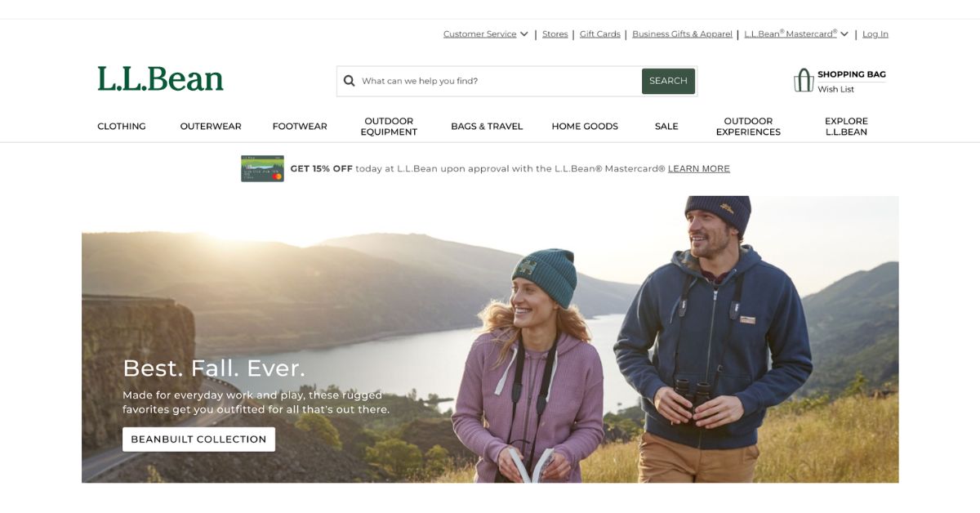Screen dimensions: 980x513
Task: Open the shopping bag tote icon
Action: click(x=804, y=80)
